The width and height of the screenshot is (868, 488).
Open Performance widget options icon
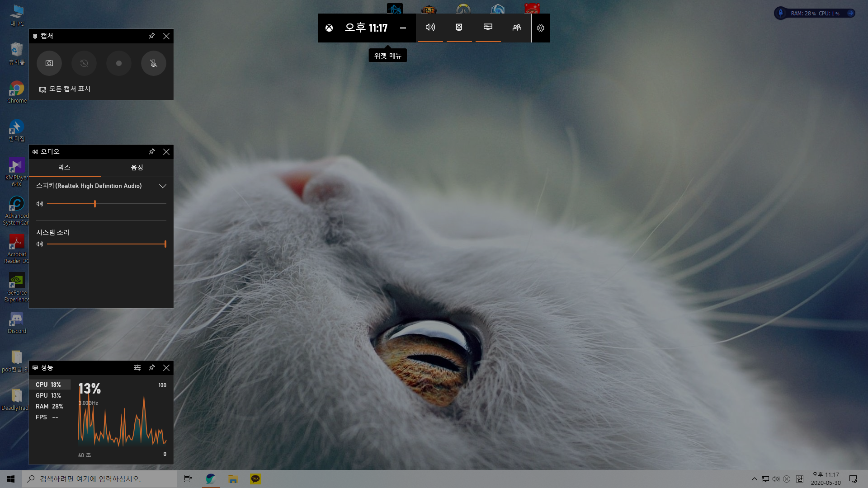point(137,368)
